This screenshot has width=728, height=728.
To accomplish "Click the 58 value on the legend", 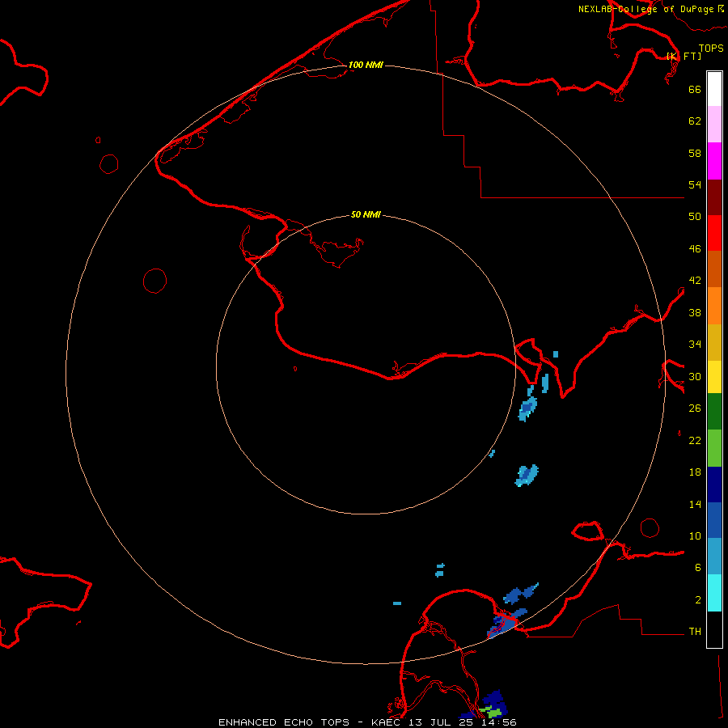I will [695, 153].
